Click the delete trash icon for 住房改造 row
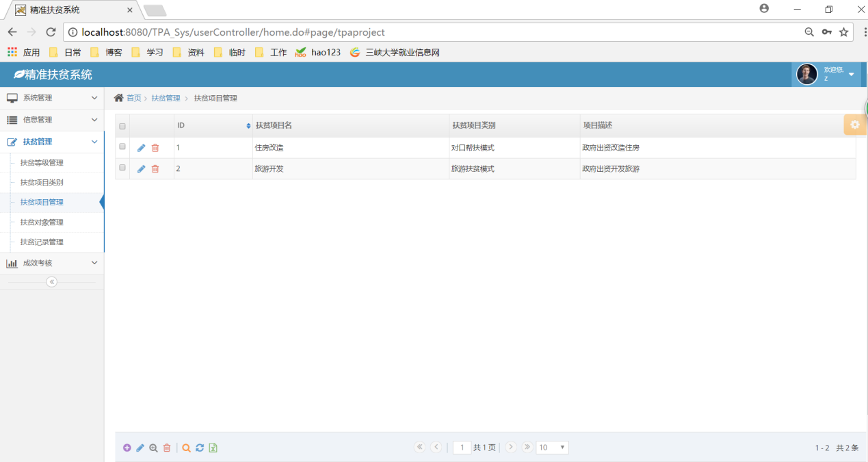The width and height of the screenshot is (868, 462). pos(155,148)
